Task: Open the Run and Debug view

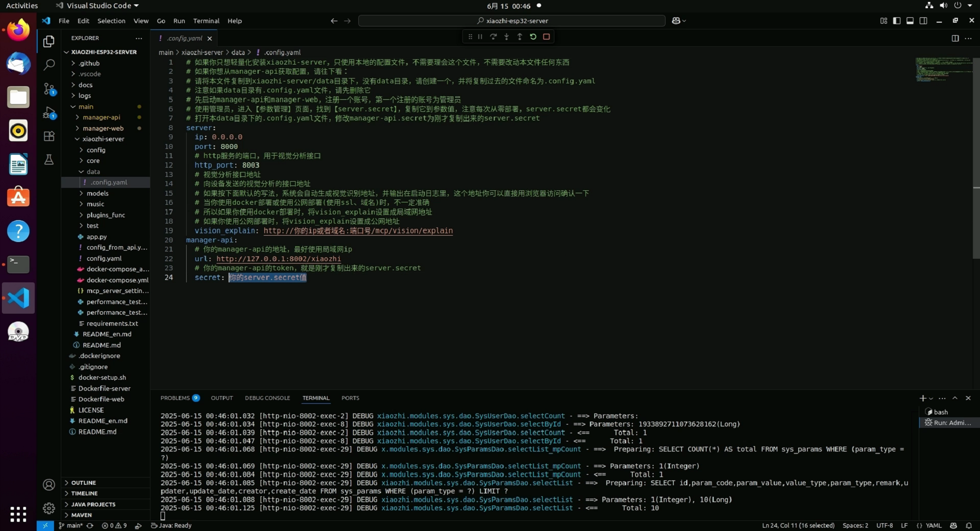Action: click(49, 112)
